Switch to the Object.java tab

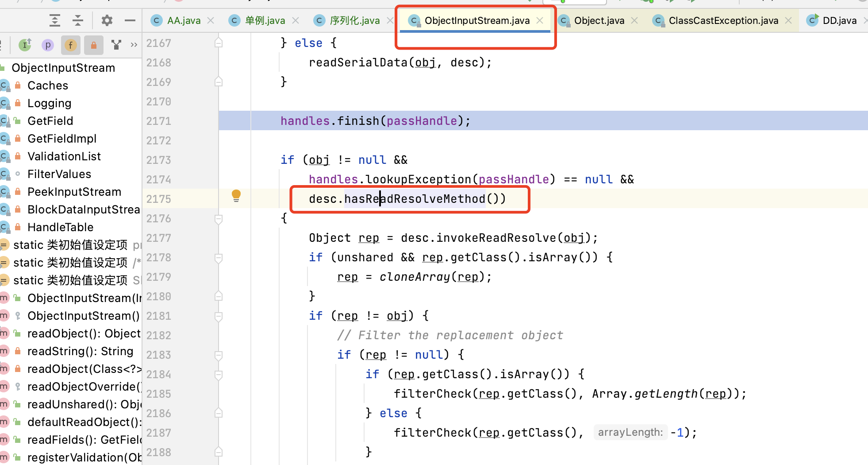tap(599, 20)
